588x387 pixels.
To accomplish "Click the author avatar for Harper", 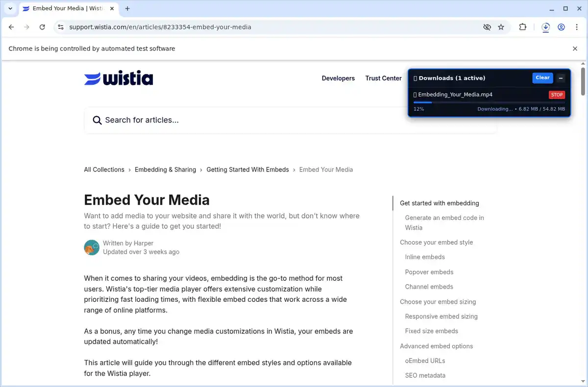I will (92, 247).
